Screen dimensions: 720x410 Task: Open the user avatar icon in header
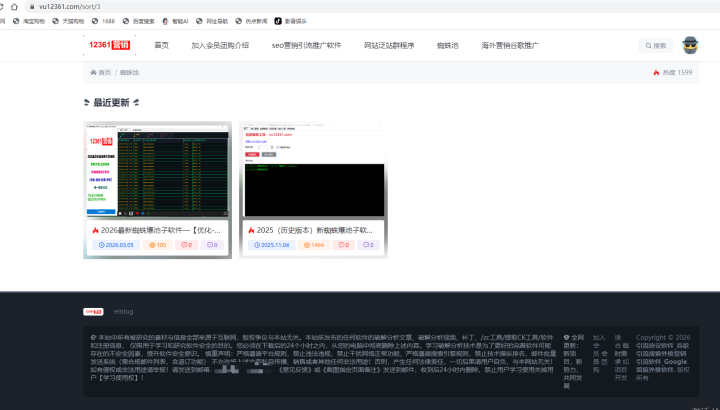[x=690, y=45]
